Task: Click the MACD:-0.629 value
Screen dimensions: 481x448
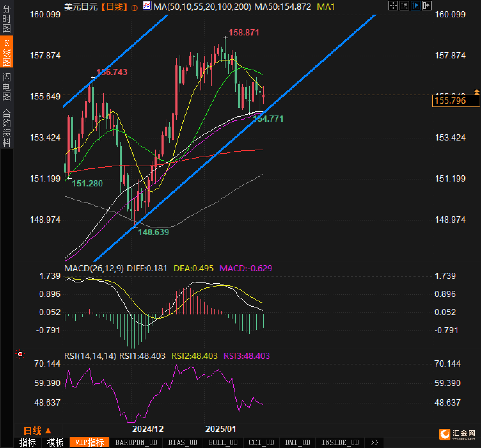Action: [246, 268]
